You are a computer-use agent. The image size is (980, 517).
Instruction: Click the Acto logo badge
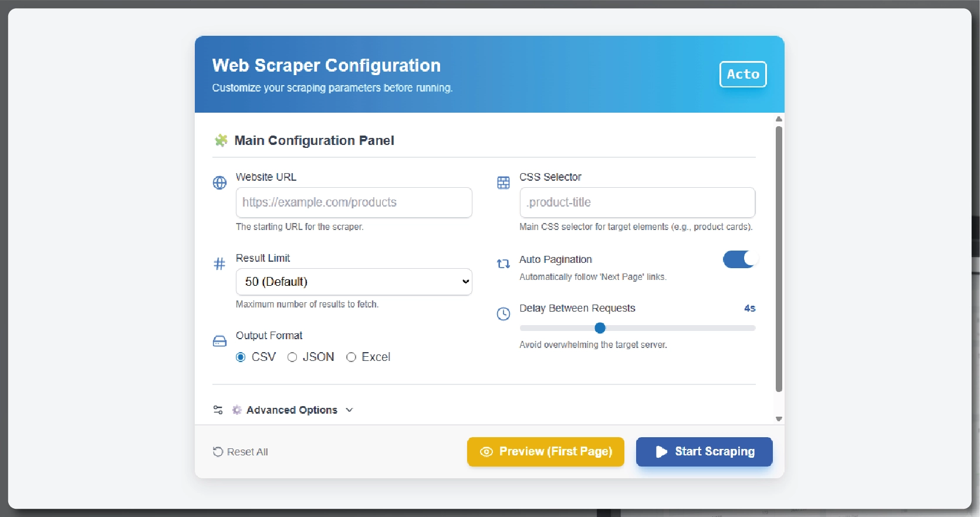coord(742,75)
